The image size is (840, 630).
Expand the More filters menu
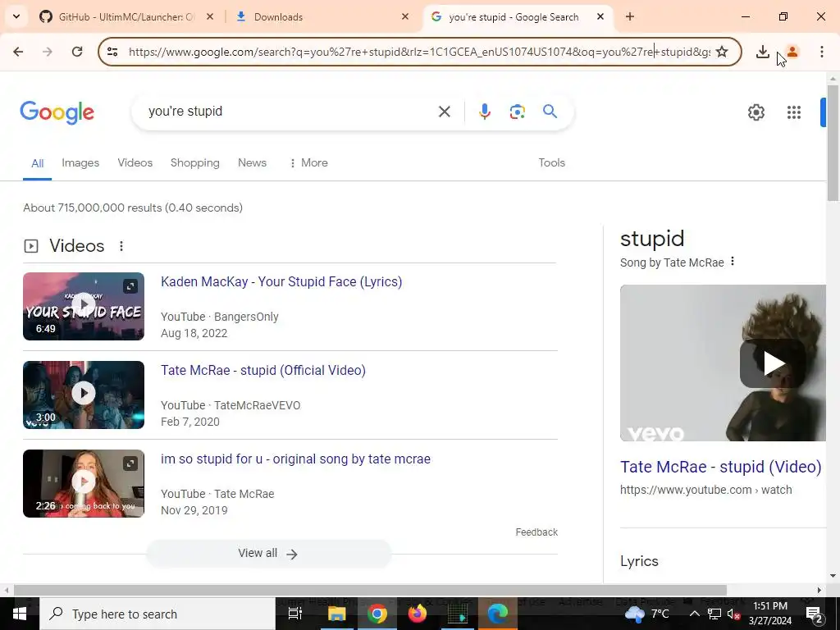click(308, 163)
